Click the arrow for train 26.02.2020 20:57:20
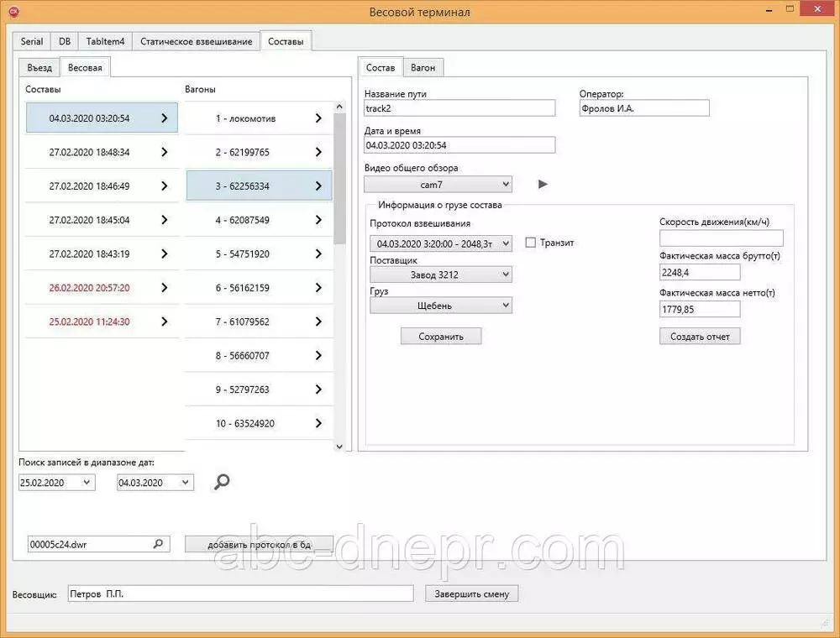 tap(164, 287)
